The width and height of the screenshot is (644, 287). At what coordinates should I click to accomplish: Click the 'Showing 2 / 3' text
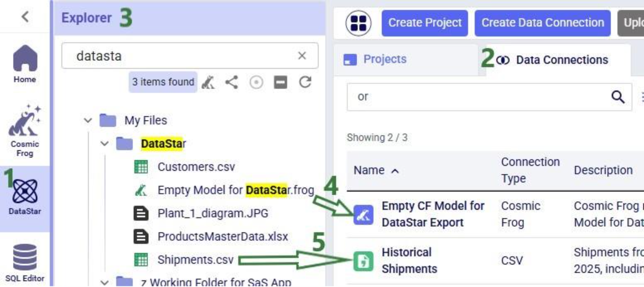tap(377, 137)
